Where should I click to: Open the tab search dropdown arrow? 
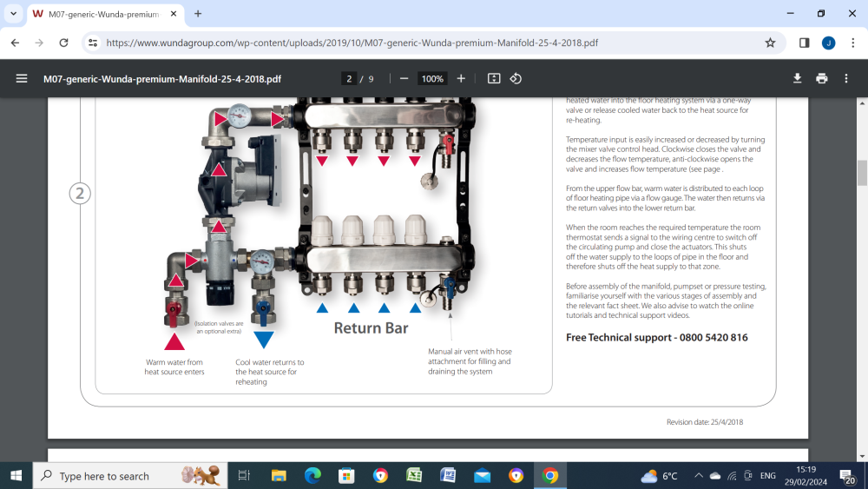pyautogui.click(x=13, y=14)
